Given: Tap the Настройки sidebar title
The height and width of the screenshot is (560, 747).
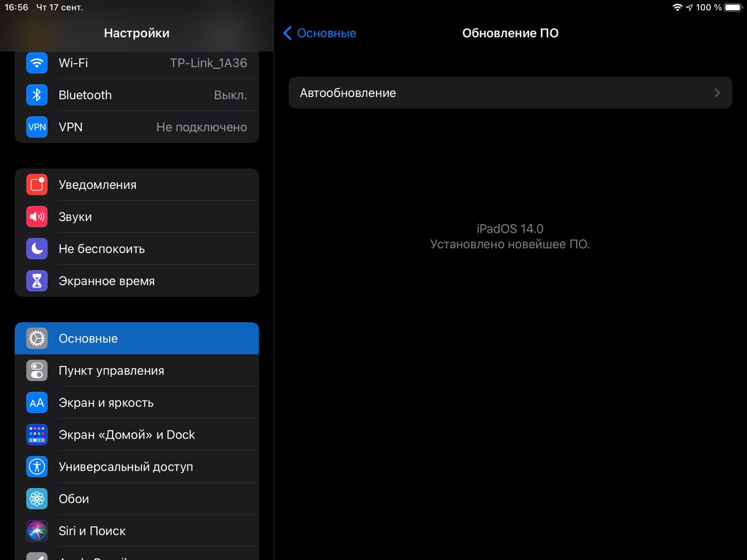Looking at the screenshot, I should coord(137,33).
